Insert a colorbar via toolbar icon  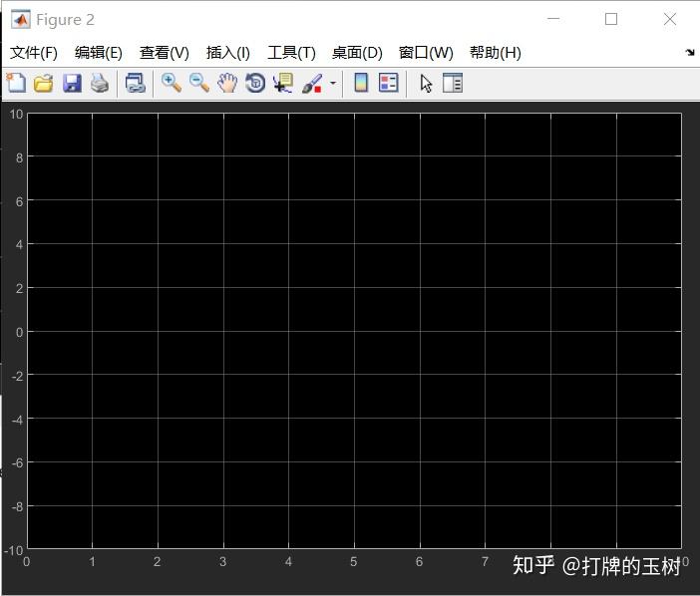coord(361,83)
